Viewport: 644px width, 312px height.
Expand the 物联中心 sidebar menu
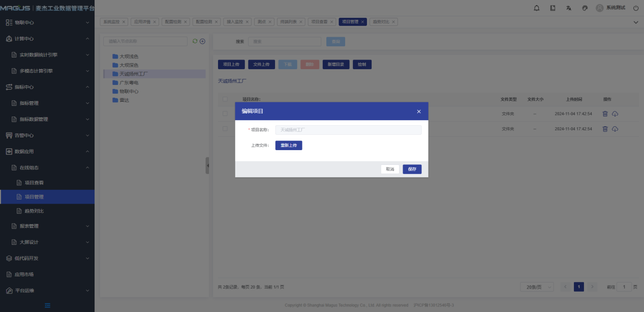click(x=47, y=22)
